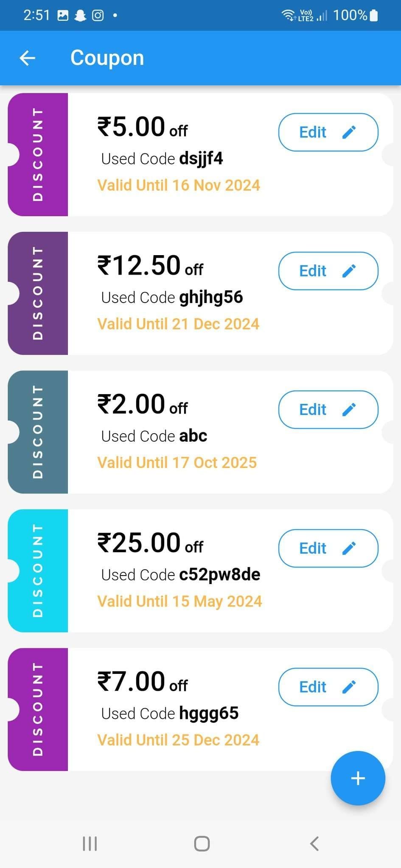
Task: Tap the Instagram notification icon in status bar
Action: (98, 16)
